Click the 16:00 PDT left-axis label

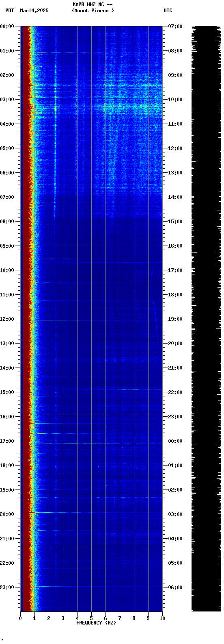click(7, 417)
